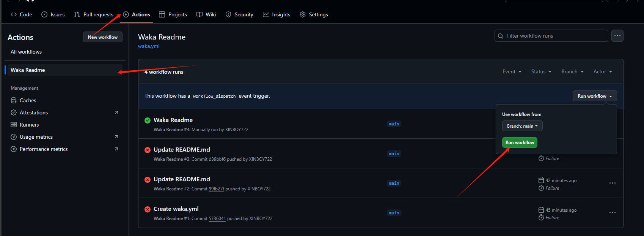
Task: Open the Security tab
Action: [x=239, y=14]
